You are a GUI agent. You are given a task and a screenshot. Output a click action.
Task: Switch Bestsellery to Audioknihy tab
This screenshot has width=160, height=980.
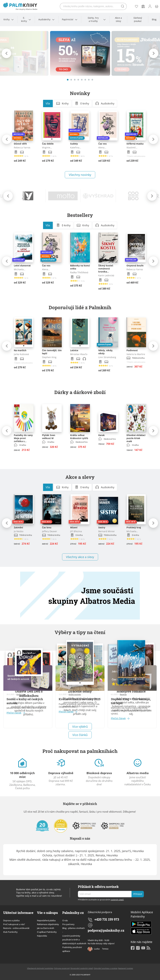point(105,225)
